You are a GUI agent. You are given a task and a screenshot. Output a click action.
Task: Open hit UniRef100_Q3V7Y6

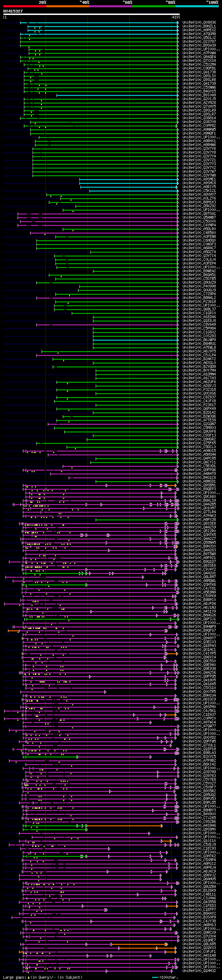point(199,149)
